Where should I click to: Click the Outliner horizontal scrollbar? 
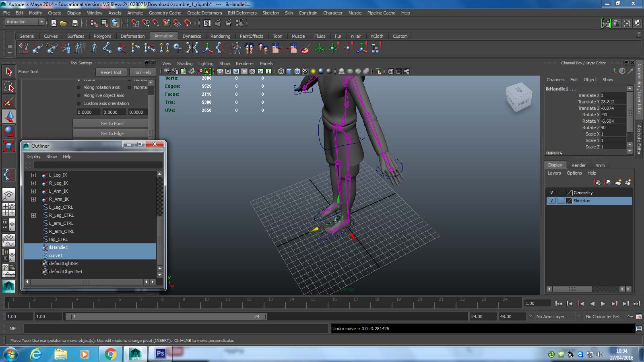pyautogui.click(x=87, y=282)
